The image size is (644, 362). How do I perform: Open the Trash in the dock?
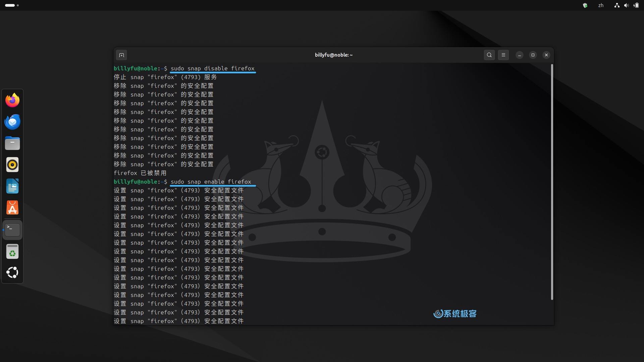[x=12, y=251]
